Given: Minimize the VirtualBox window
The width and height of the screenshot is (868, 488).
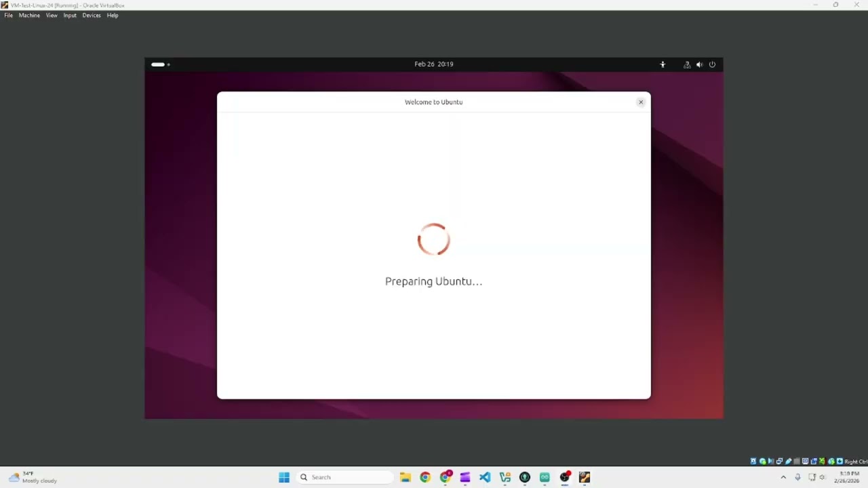Looking at the screenshot, I should point(815,5).
